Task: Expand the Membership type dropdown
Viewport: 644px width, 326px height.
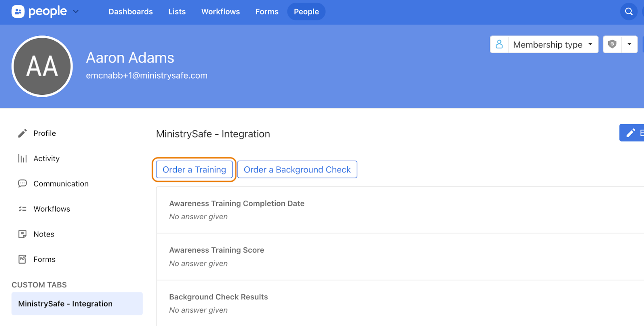Action: pyautogui.click(x=553, y=44)
